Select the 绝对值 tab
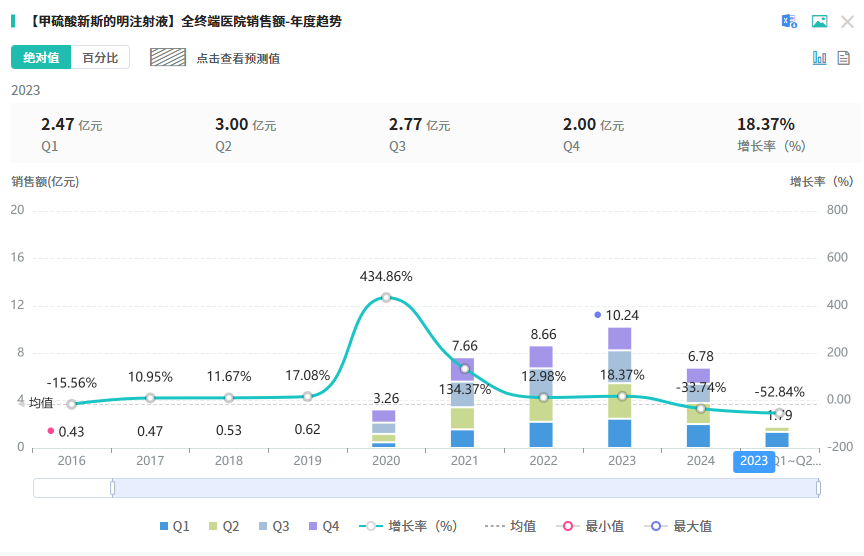The image size is (864, 556). 41,58
